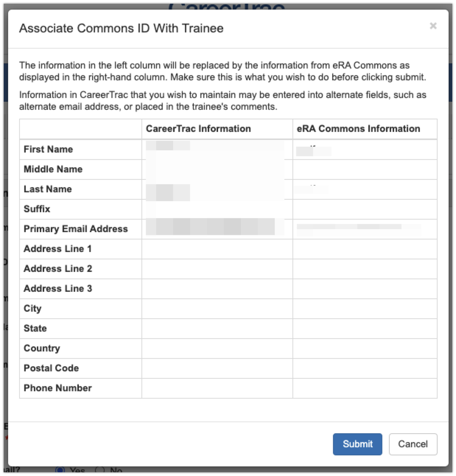Click the Address Line 2 label
Viewport: 456px width, 476px height.
pyautogui.click(x=58, y=269)
